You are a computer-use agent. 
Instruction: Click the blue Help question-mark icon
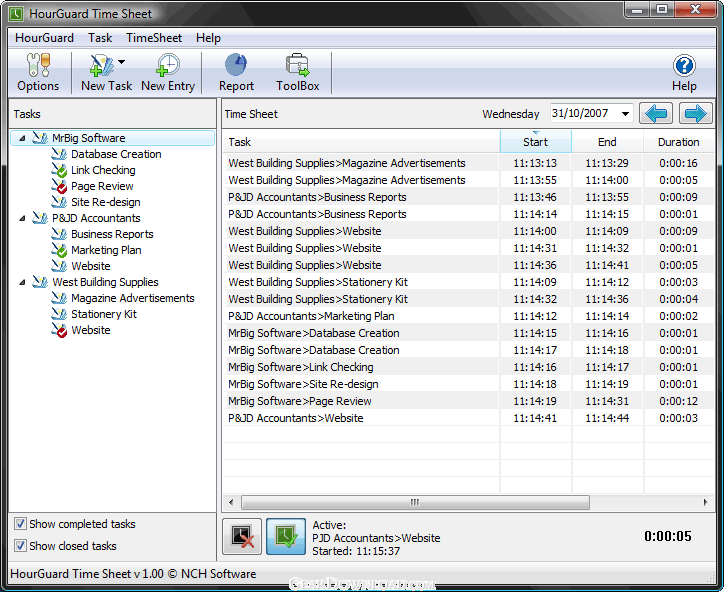(x=684, y=66)
